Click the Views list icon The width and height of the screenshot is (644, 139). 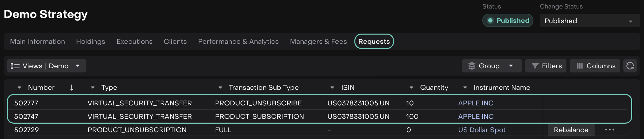point(15,66)
